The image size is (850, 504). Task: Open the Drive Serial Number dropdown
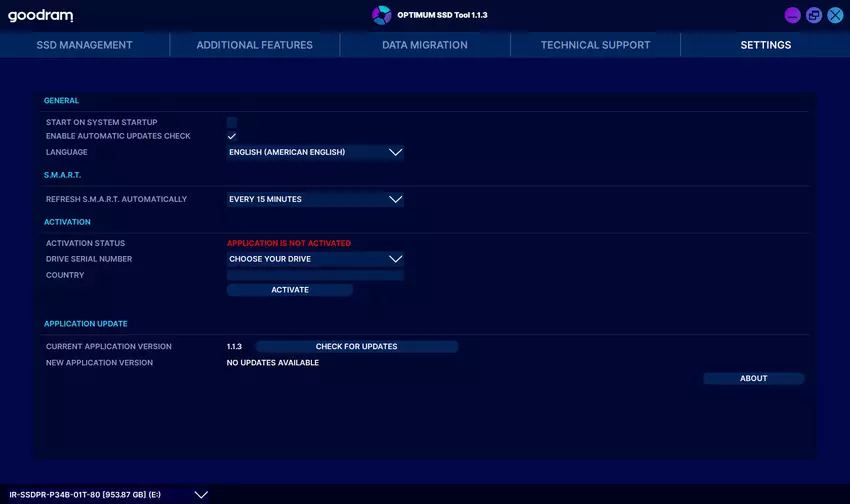[x=315, y=259]
